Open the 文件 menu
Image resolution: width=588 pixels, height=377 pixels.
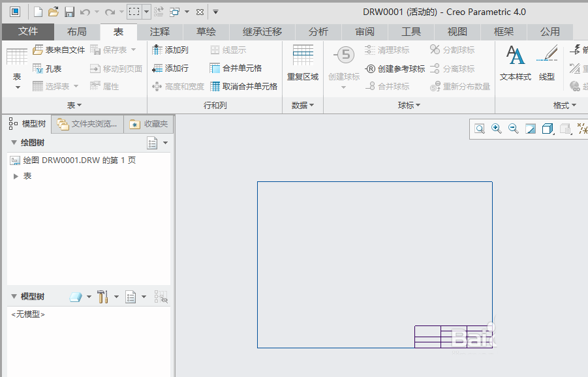tap(27, 31)
